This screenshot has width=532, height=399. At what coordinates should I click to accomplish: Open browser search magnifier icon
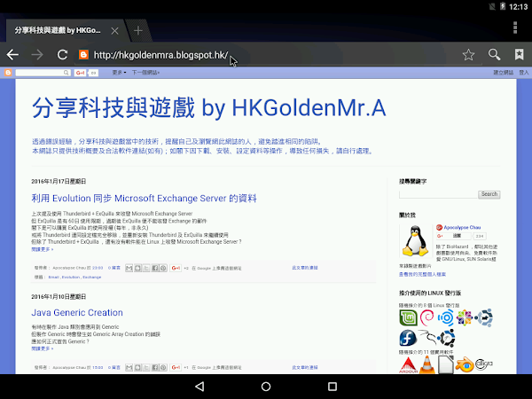[x=494, y=55]
